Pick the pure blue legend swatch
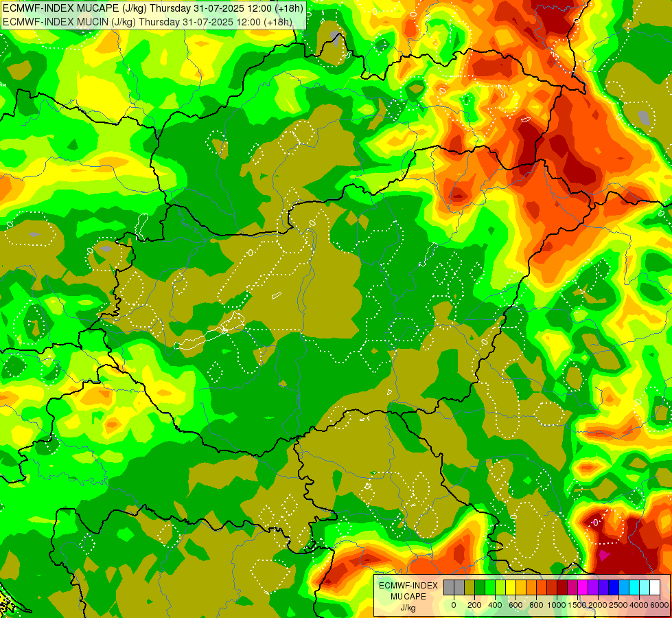The width and height of the screenshot is (672, 618). coord(613,588)
